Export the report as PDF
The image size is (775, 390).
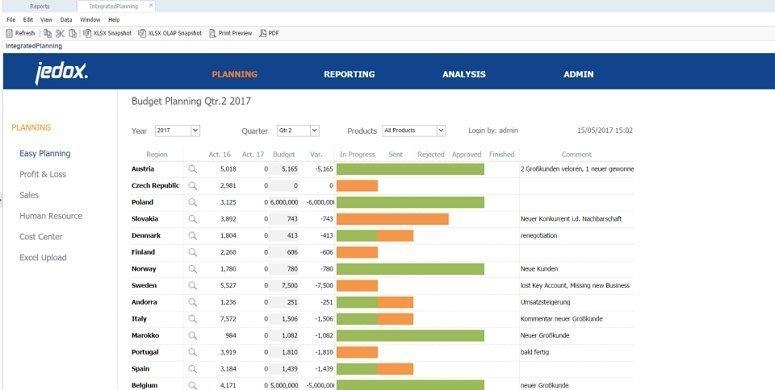[x=269, y=33]
